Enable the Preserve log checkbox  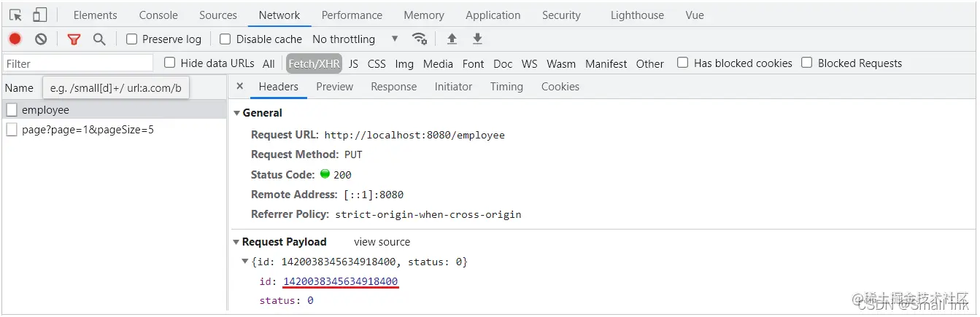click(132, 39)
